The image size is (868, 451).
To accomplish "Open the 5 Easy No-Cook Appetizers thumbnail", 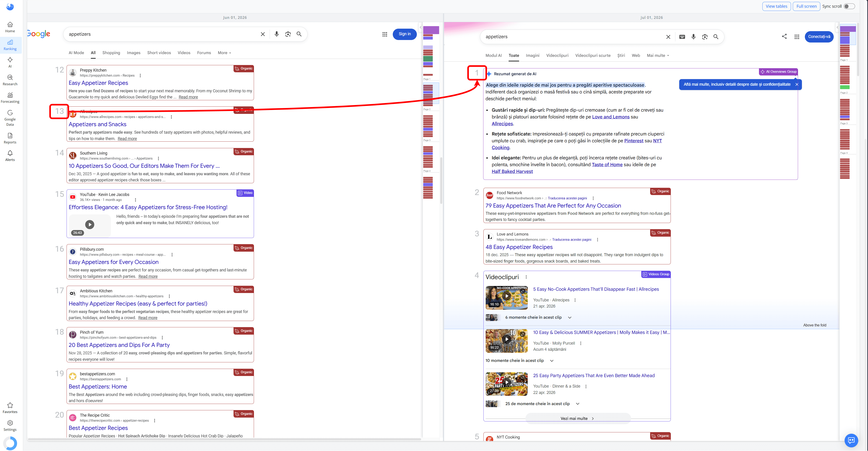I will click(506, 298).
